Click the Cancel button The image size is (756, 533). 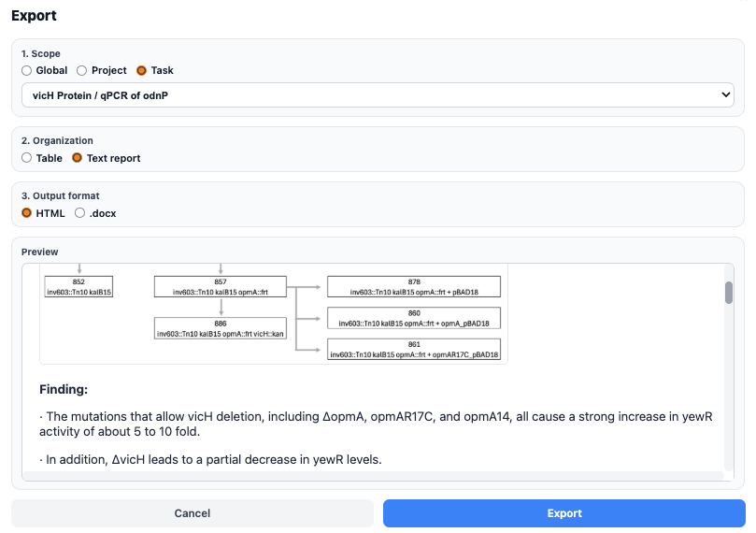tap(193, 513)
